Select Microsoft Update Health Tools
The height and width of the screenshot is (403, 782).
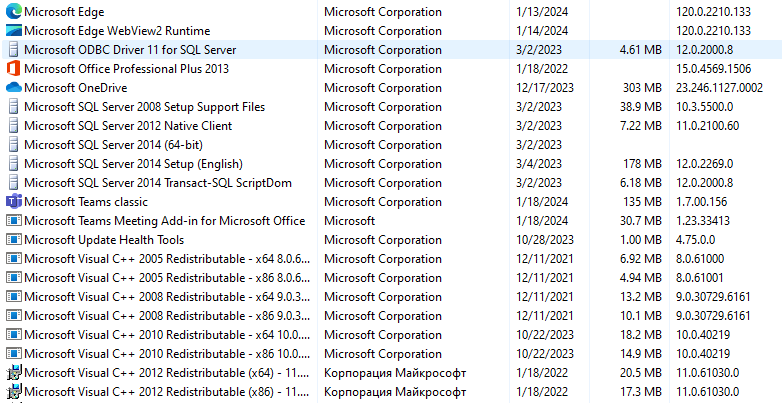coord(104,239)
